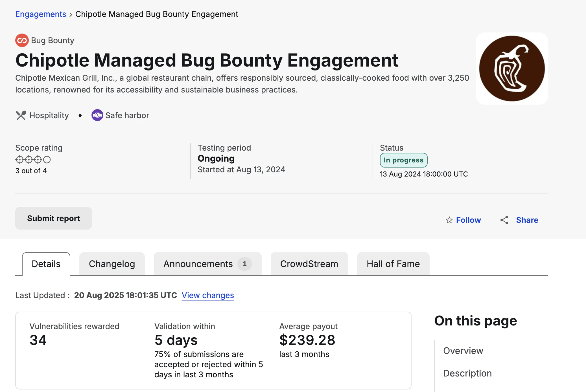Image resolution: width=586 pixels, height=392 pixels.
Task: Select the Details tab
Action: 46,264
